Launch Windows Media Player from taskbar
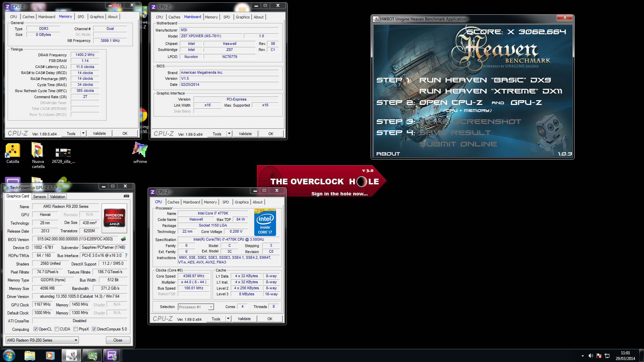 pyautogui.click(x=50, y=356)
